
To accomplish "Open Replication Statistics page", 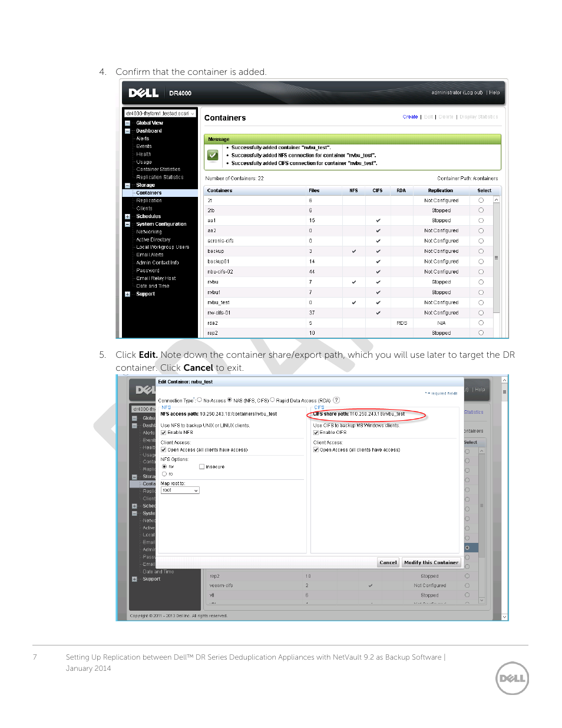I will [x=160, y=177].
